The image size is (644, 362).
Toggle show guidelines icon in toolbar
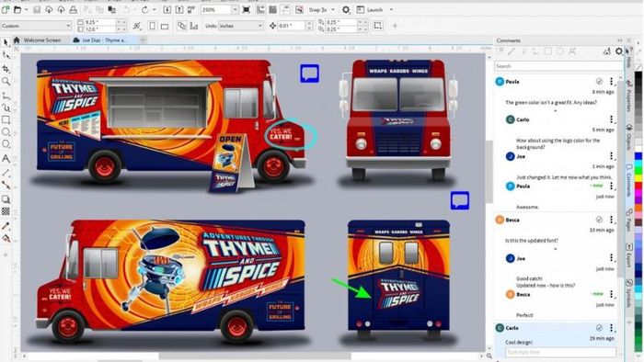285,9
